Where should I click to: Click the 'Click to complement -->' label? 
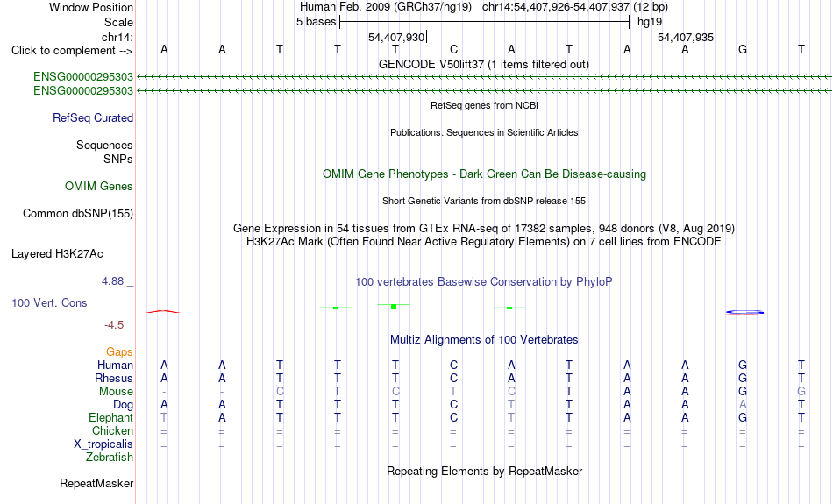click(x=72, y=51)
